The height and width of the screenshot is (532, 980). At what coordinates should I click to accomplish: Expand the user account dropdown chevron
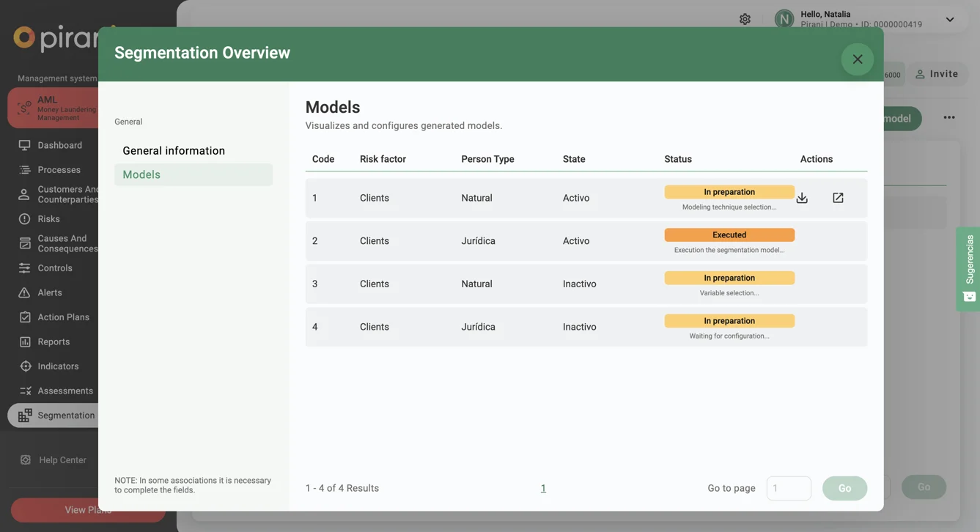tap(950, 20)
